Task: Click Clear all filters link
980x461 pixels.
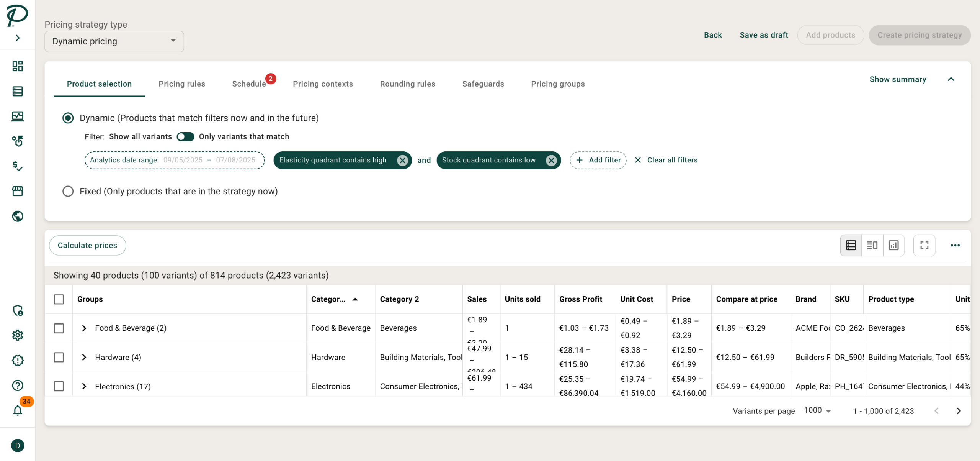Action: point(666,160)
